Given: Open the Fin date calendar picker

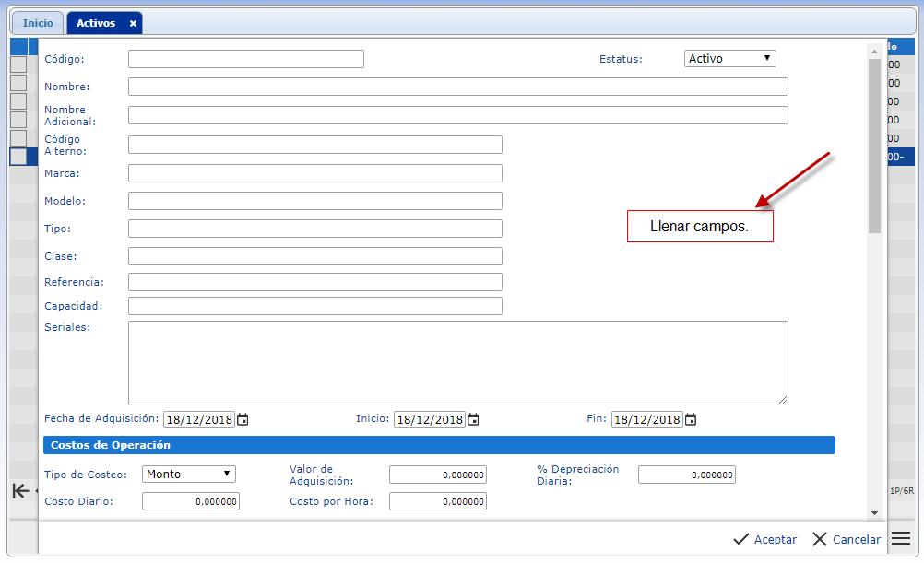Looking at the screenshot, I should pos(691,419).
